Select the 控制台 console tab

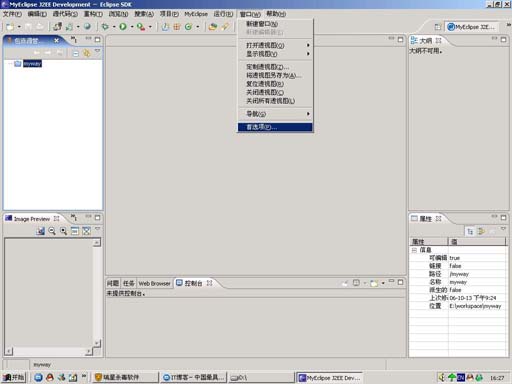tap(194, 283)
